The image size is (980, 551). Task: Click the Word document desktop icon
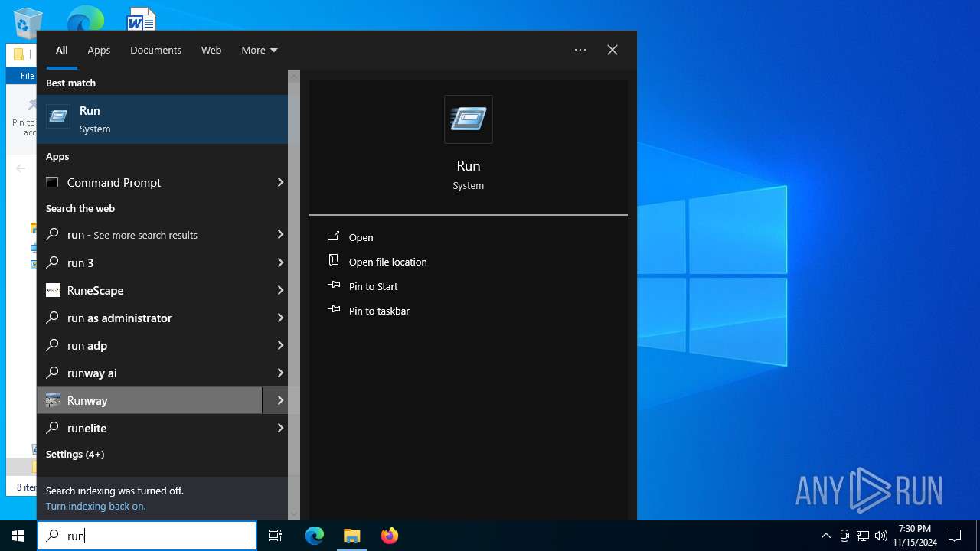pyautogui.click(x=142, y=20)
